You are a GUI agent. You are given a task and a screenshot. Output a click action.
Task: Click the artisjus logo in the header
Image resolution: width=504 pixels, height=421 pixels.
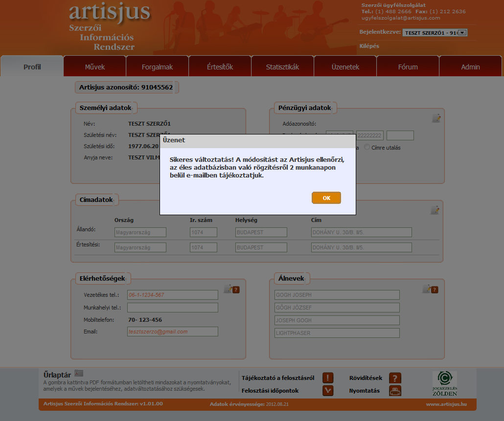[x=110, y=12]
